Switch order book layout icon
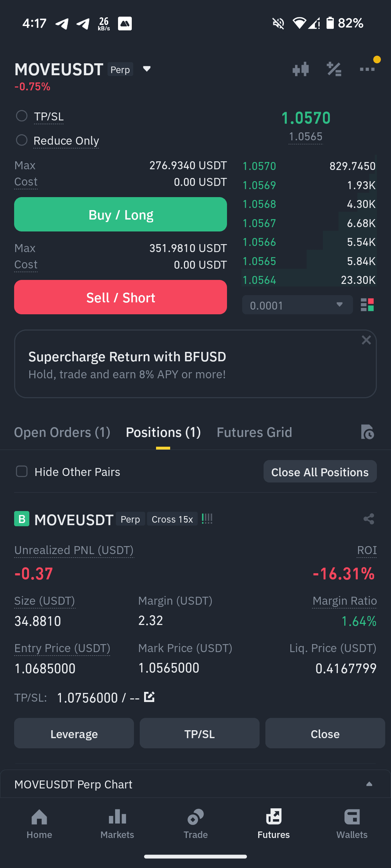The height and width of the screenshot is (868, 391). pyautogui.click(x=367, y=305)
